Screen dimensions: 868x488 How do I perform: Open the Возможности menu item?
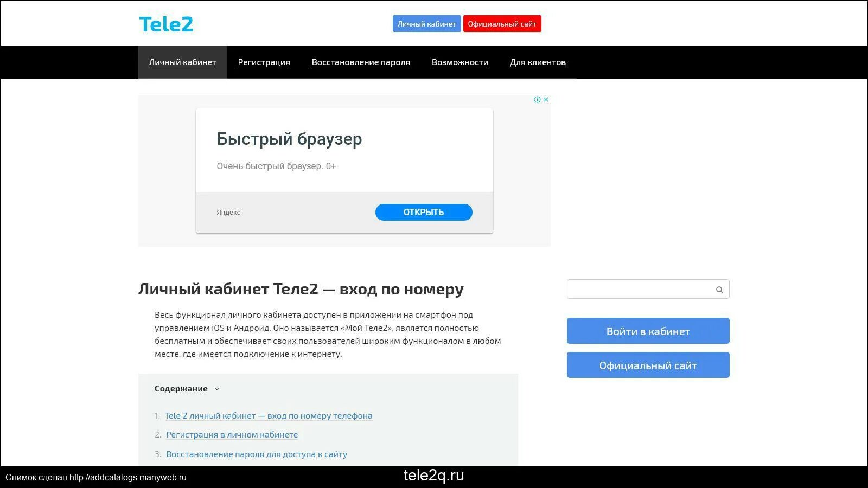tap(460, 62)
